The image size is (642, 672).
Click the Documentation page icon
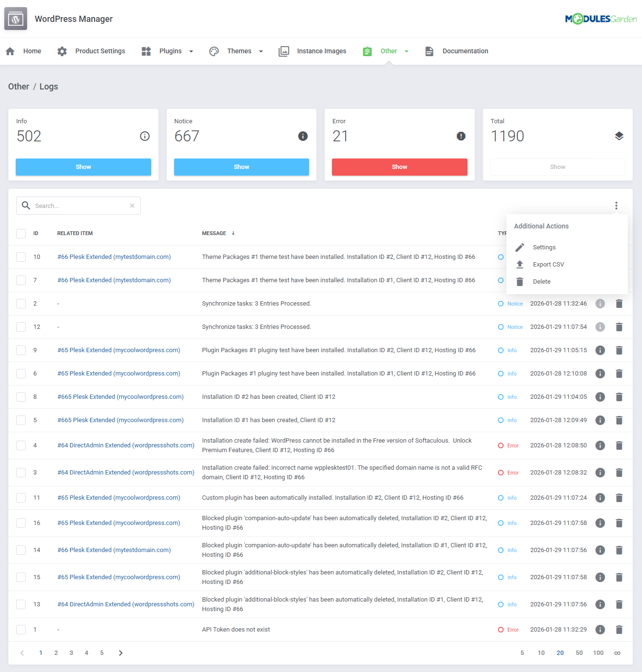pos(429,51)
